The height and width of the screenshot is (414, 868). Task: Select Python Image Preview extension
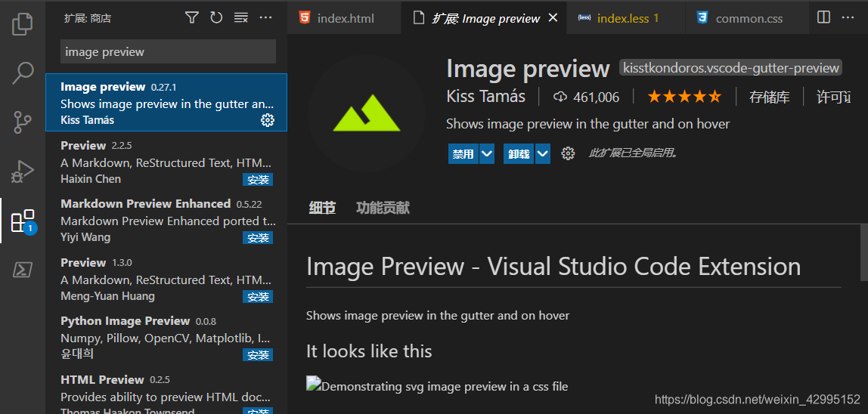click(x=166, y=336)
